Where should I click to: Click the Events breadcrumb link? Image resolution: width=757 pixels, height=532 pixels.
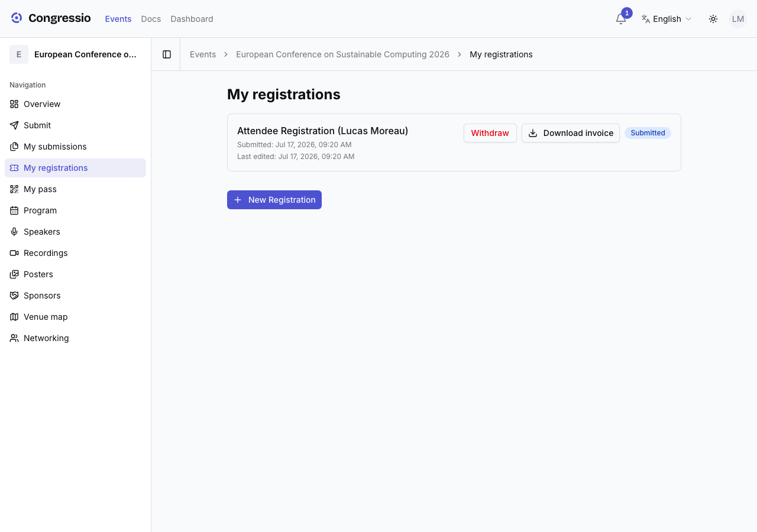(x=203, y=54)
